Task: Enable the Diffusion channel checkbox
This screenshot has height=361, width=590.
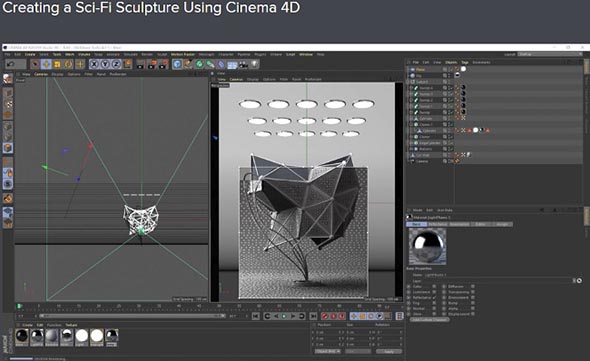Action: (473, 286)
